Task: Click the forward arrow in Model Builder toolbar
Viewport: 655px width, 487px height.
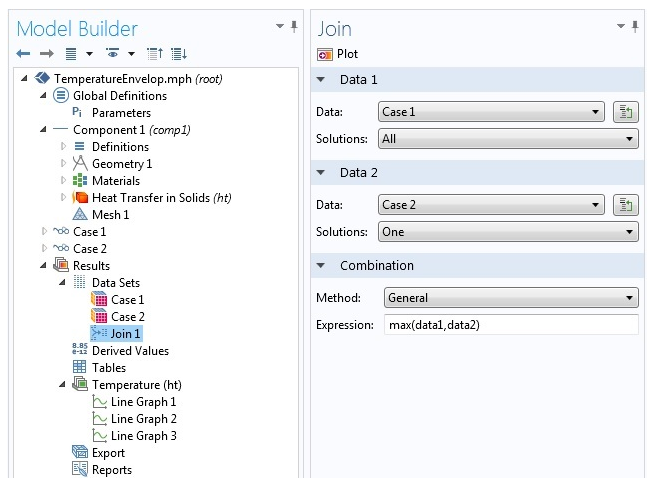Action: [x=47, y=53]
